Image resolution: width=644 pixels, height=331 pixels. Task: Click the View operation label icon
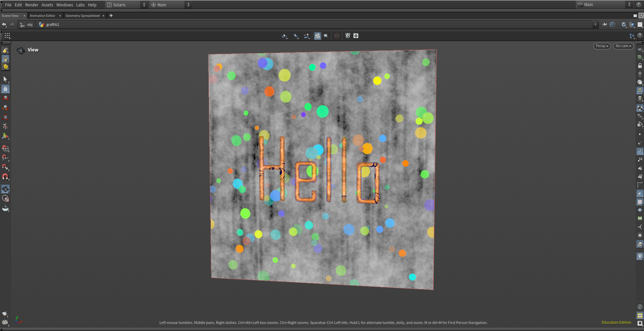point(21,50)
